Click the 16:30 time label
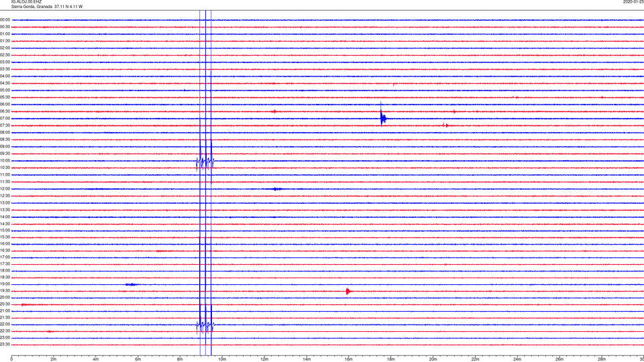This screenshot has width=644, height=362. pos(5,251)
